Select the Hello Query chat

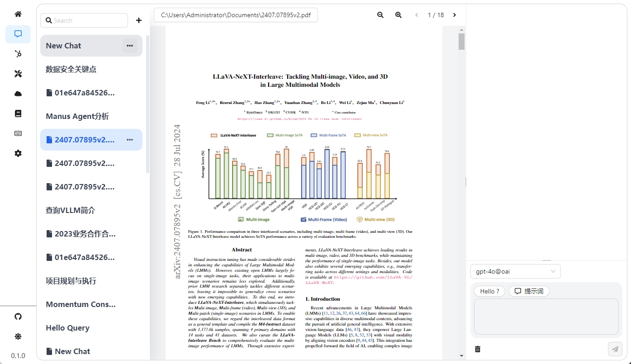click(91, 328)
